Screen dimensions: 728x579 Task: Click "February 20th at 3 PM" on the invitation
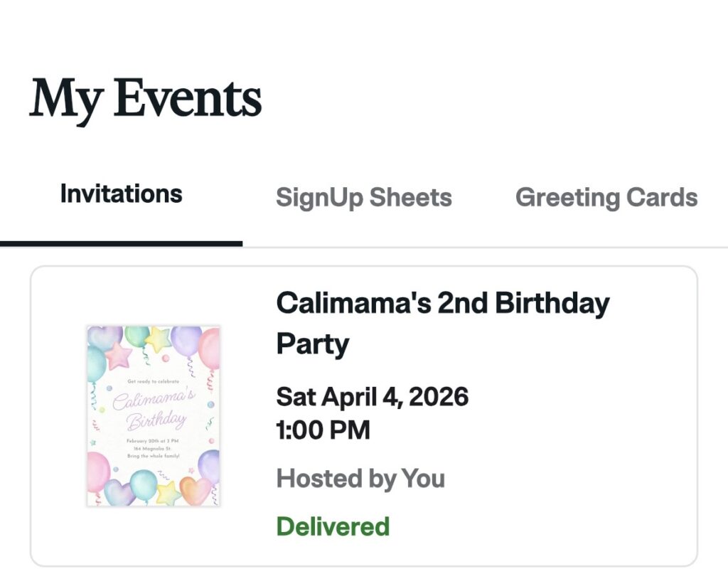153,441
